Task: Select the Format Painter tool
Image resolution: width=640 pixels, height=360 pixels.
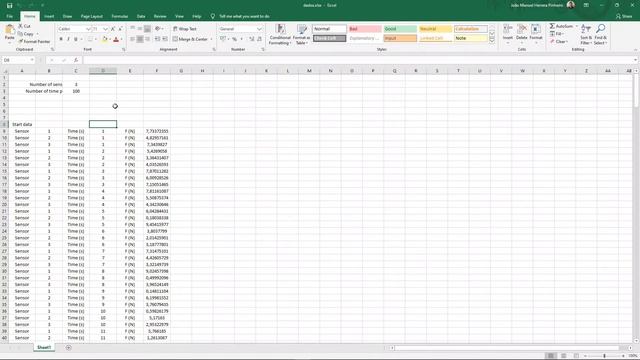Action: 34,42
